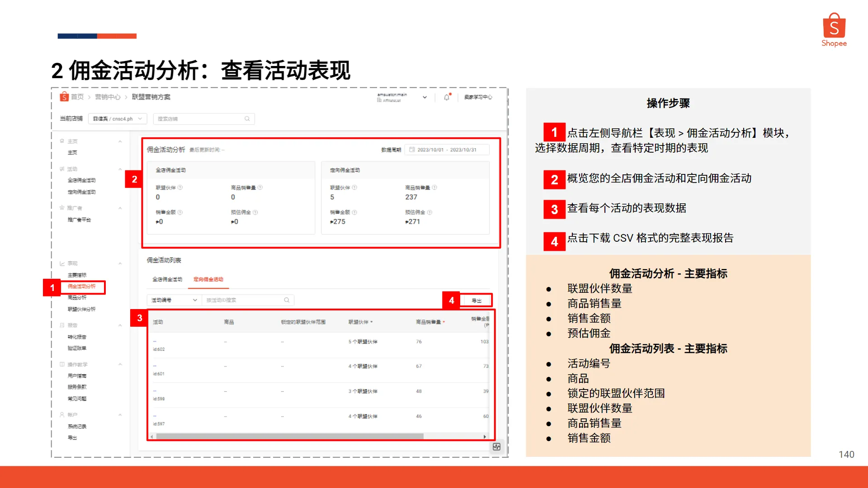
Task: Click the calendar icon in the date range picker
Action: click(x=411, y=149)
